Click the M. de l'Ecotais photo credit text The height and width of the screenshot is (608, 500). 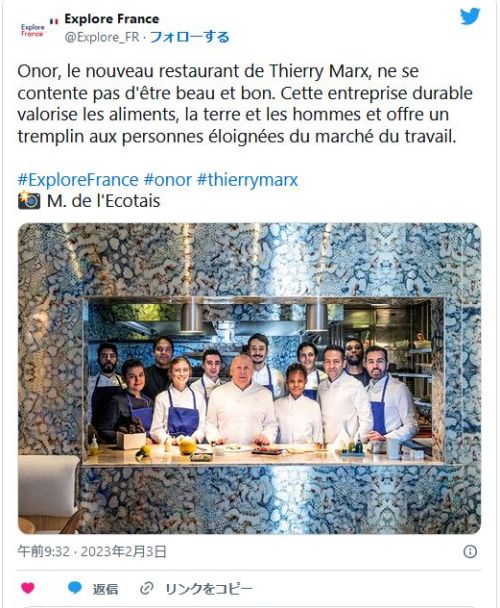click(104, 201)
